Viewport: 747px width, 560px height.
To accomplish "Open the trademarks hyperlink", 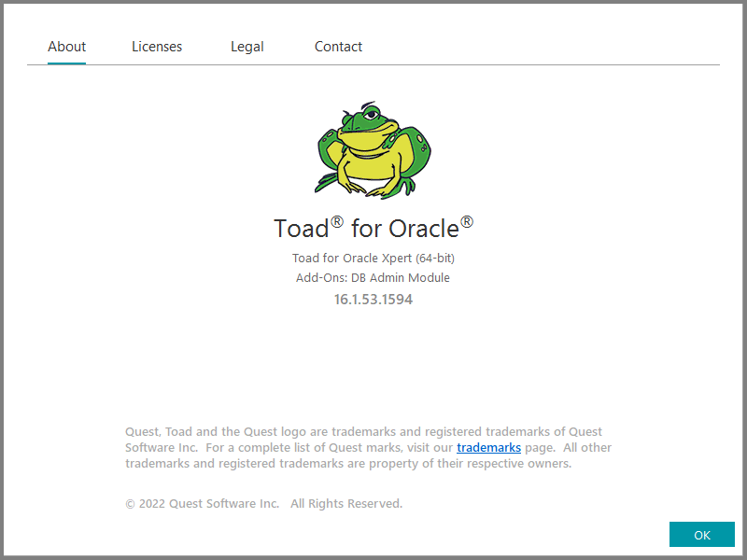I will click(x=488, y=448).
